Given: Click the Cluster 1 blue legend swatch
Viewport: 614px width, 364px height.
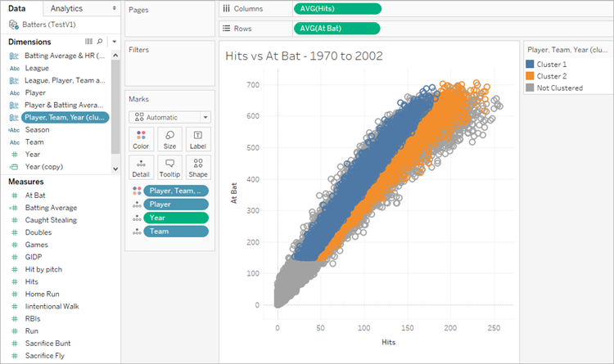Looking at the screenshot, I should tap(530, 64).
